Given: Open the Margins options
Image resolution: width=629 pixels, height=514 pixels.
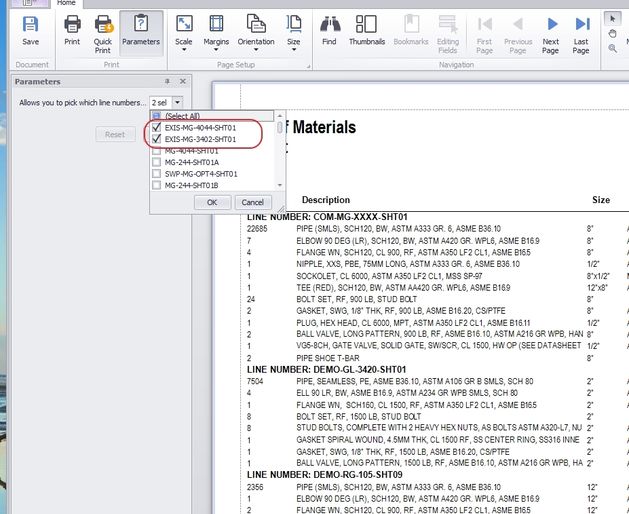Looking at the screenshot, I should (216, 33).
